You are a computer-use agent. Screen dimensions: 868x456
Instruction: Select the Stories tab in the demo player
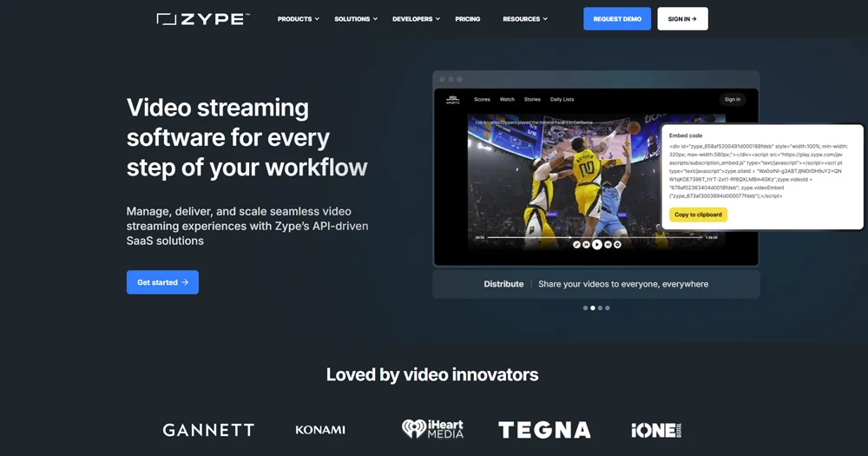(532, 100)
